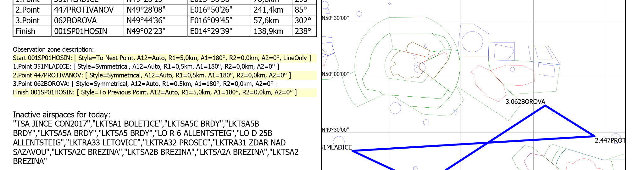The width and height of the screenshot is (644, 170).
Task: Select the highlighted 2.Point 447PROTIVANOV zone line
Action: pos(152,75)
